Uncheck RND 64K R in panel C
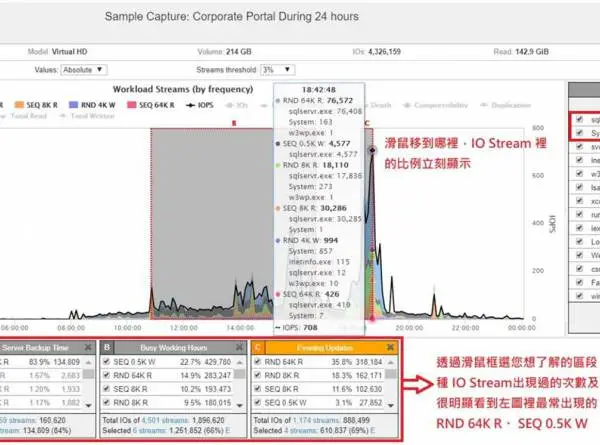This screenshot has height=445, width=600. [x=258, y=362]
